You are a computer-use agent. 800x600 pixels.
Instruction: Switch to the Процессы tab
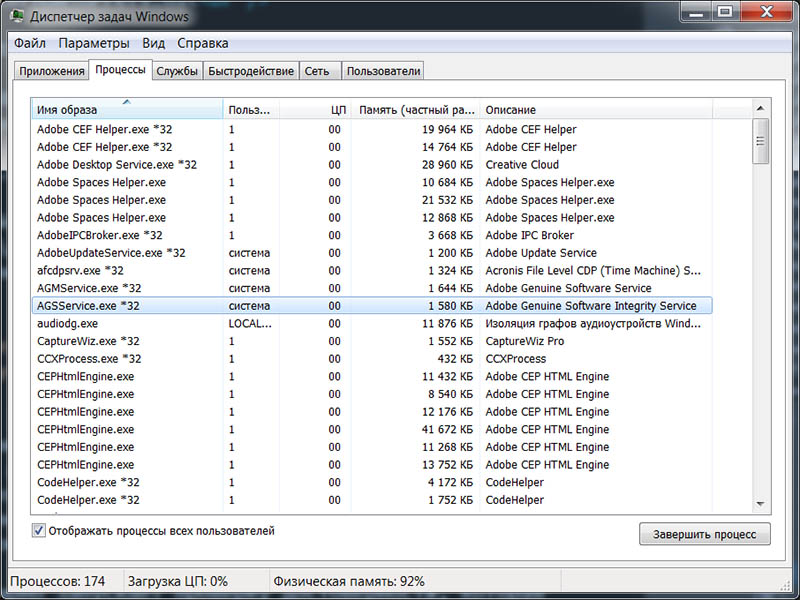[x=120, y=70]
